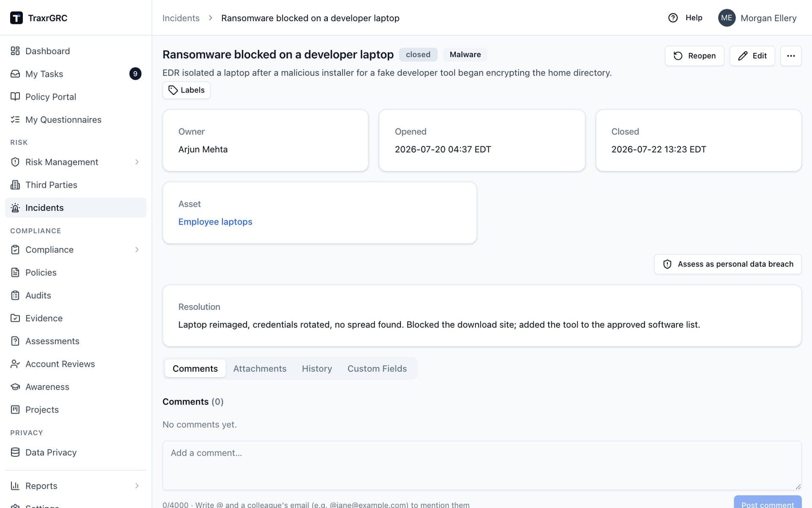Click the Projects board icon
Screen dimensions: 812x508
pyautogui.click(x=15, y=409)
